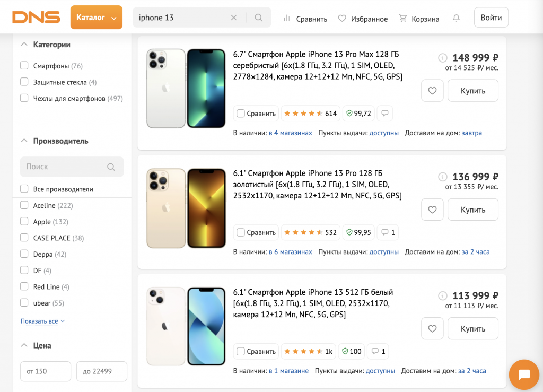Open the orange chat widget

coord(524,375)
